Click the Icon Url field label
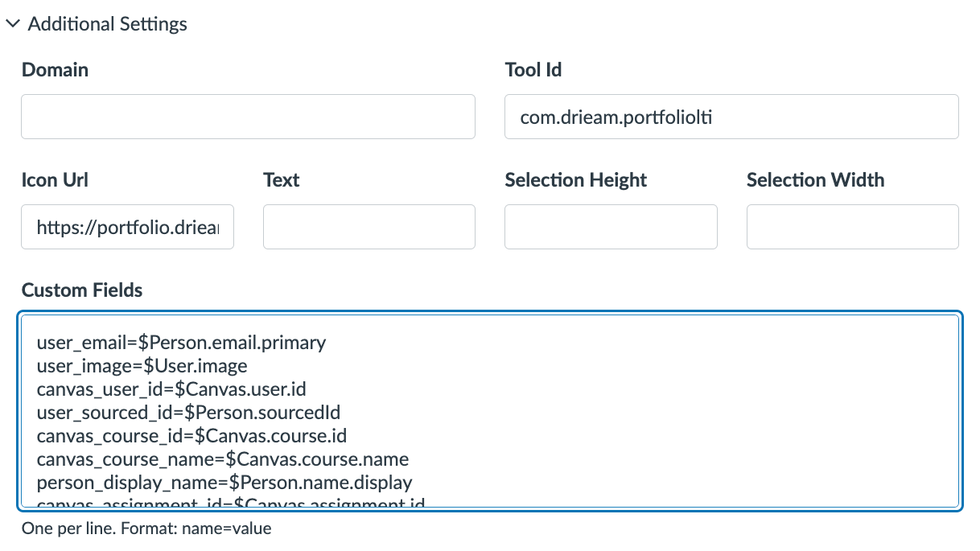The image size is (980, 551). pyautogui.click(x=55, y=180)
